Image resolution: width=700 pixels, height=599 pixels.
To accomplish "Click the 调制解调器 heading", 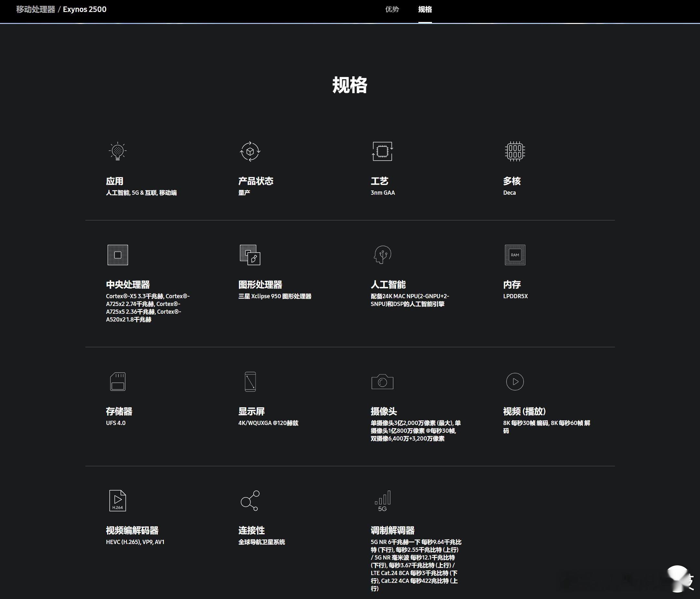I will (x=393, y=530).
